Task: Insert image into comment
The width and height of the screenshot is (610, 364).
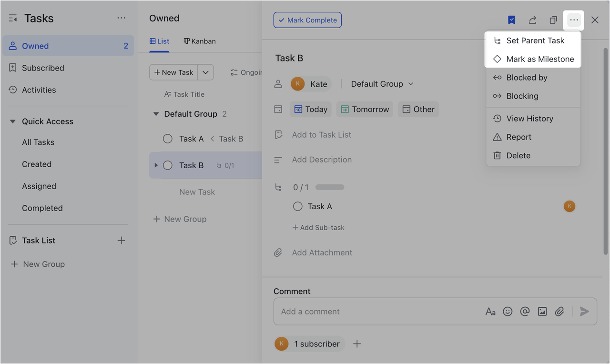Action: (x=542, y=312)
